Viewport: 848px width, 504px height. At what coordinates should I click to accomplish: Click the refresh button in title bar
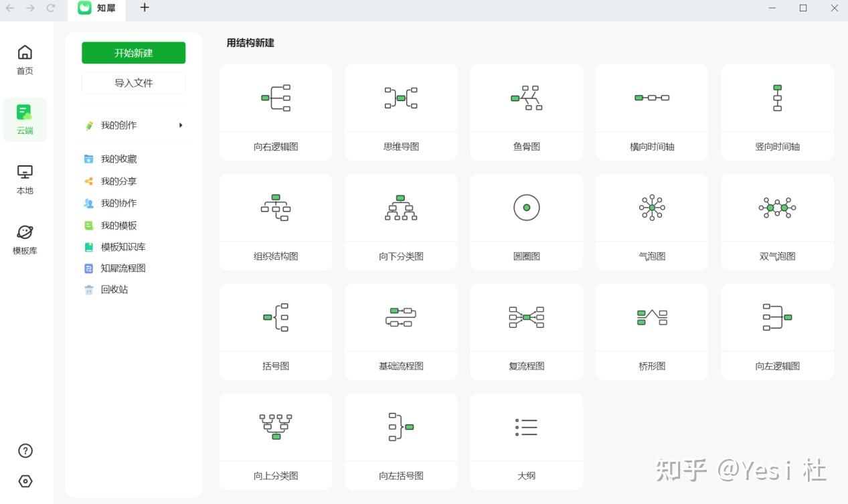click(x=51, y=8)
